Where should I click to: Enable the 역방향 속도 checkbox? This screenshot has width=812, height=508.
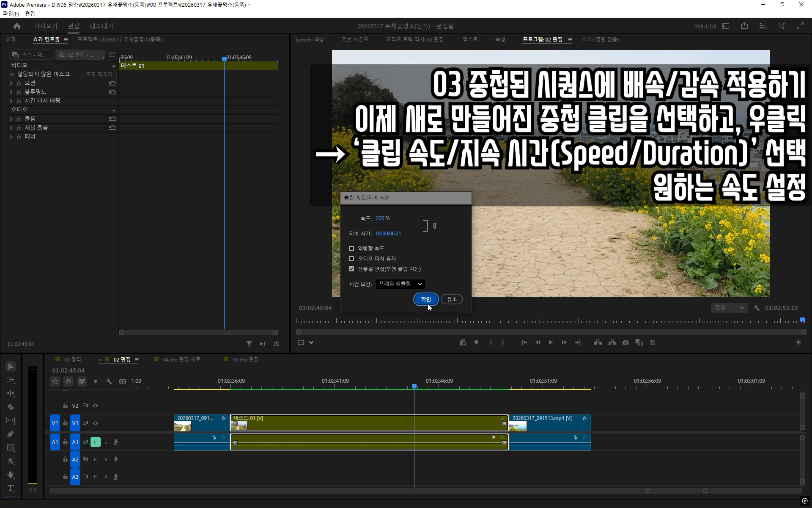click(351, 248)
